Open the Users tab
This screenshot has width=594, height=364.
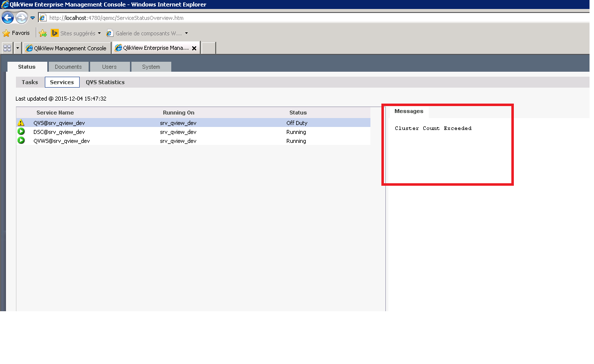pos(110,67)
